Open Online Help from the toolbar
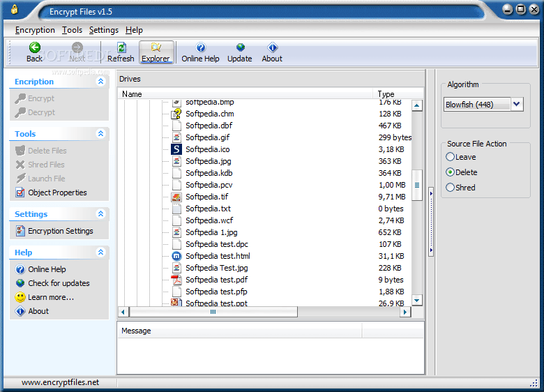The height and width of the screenshot is (392, 544). coord(201,52)
